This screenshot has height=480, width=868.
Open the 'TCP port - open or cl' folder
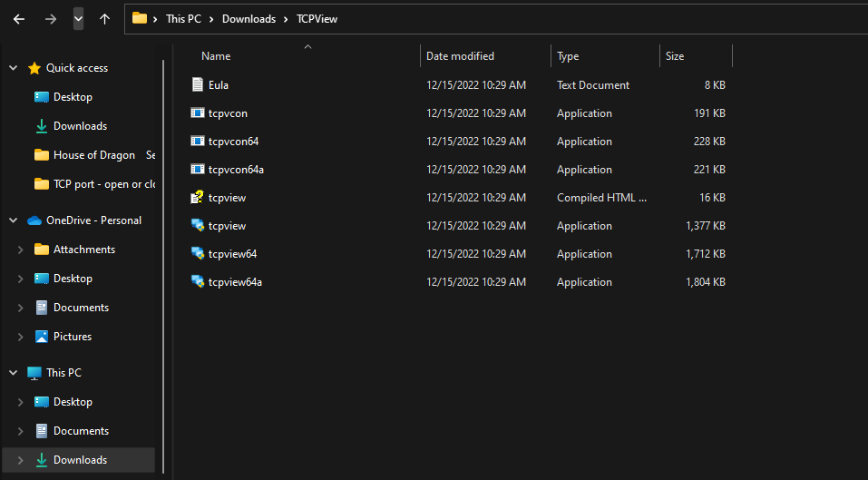tap(104, 184)
